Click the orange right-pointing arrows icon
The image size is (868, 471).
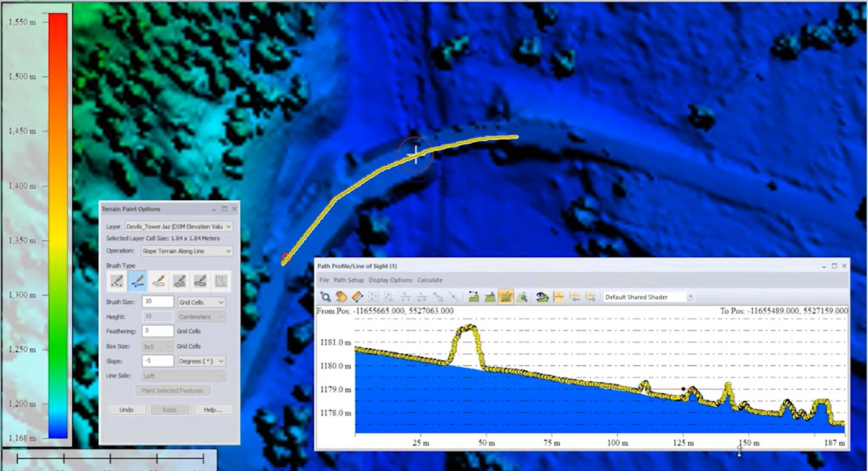tap(590, 297)
